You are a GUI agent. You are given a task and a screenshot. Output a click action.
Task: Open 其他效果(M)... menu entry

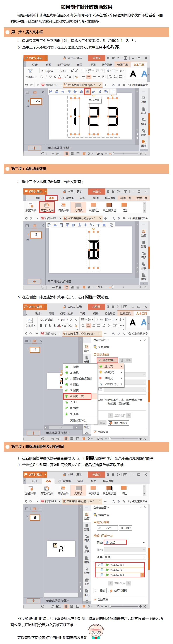pyautogui.click(x=80, y=420)
